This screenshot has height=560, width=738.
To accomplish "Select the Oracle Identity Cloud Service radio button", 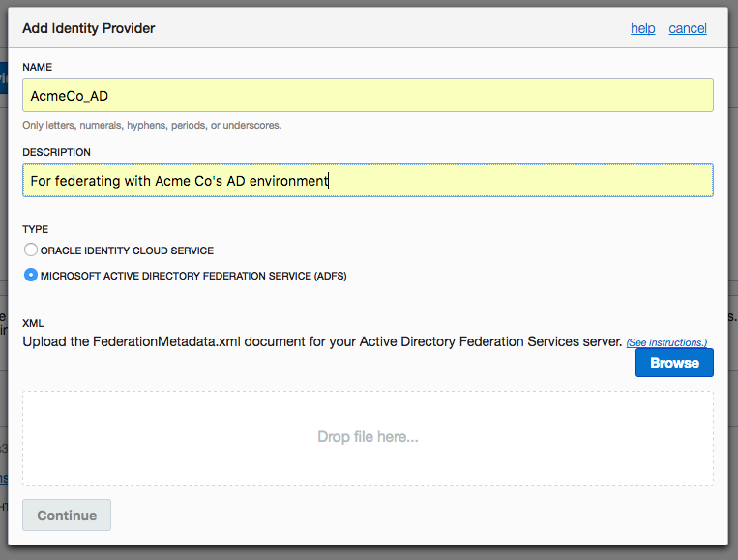I will point(31,250).
